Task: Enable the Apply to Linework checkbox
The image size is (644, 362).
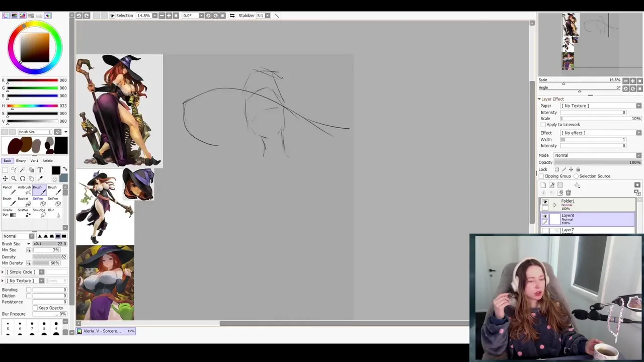Action: pos(543,125)
